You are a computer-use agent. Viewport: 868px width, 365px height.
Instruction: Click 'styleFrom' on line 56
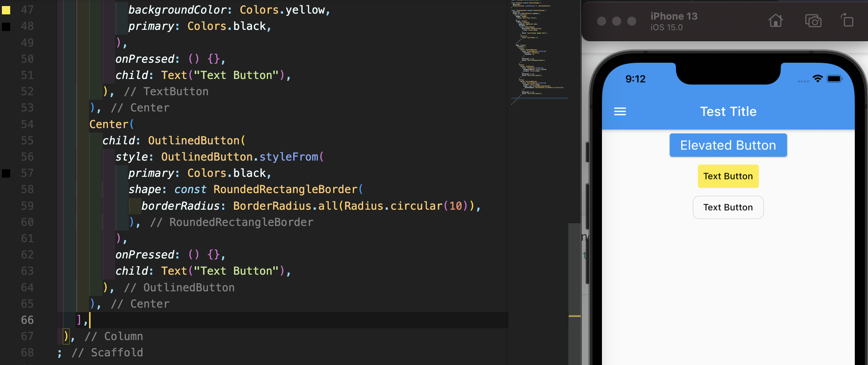pos(289,157)
